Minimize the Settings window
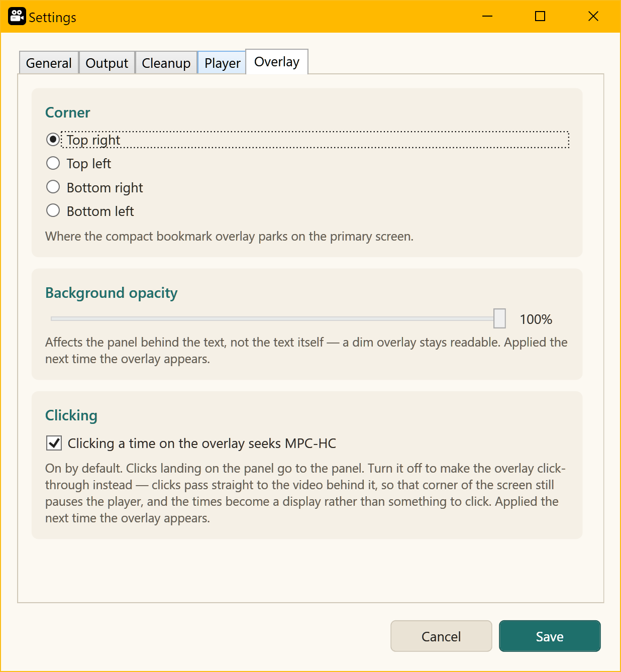Image resolution: width=621 pixels, height=672 pixels. pyautogui.click(x=487, y=17)
